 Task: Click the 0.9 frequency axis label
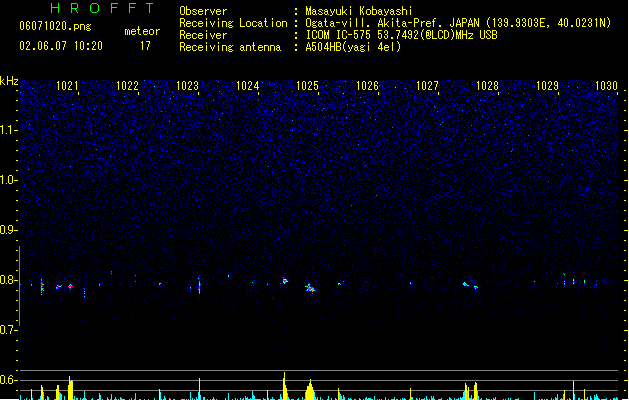(x=9, y=230)
